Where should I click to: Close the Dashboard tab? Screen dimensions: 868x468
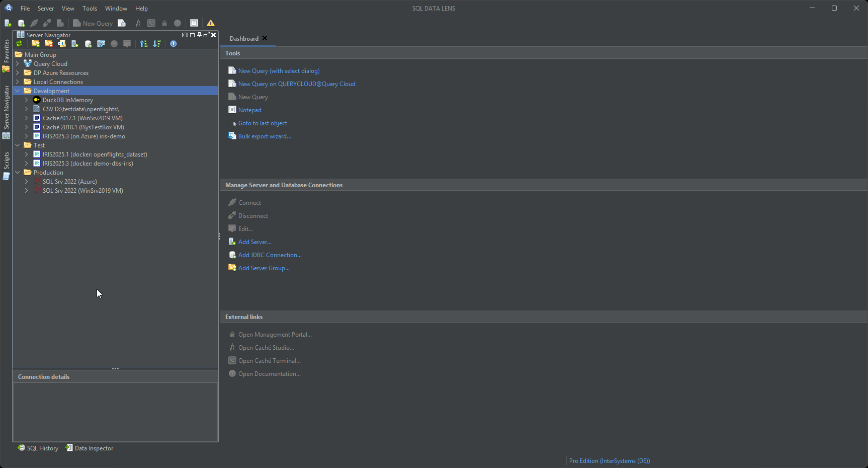[265, 38]
